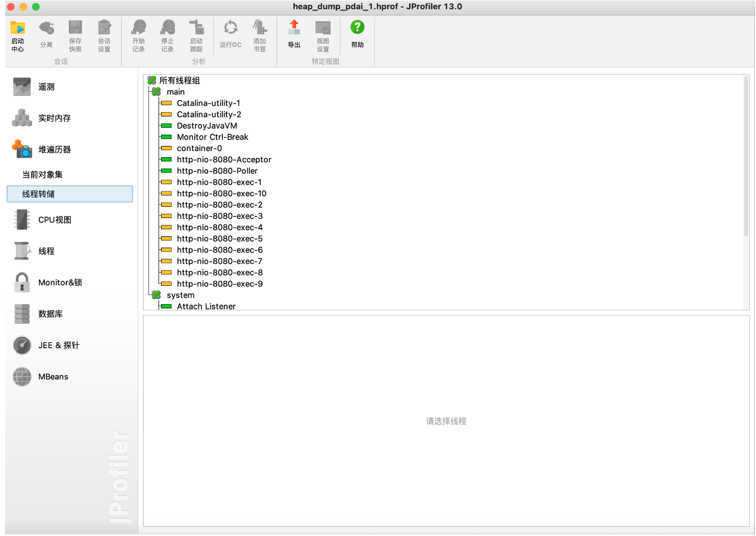Select thread http-nio-8080-exec-3

point(219,216)
